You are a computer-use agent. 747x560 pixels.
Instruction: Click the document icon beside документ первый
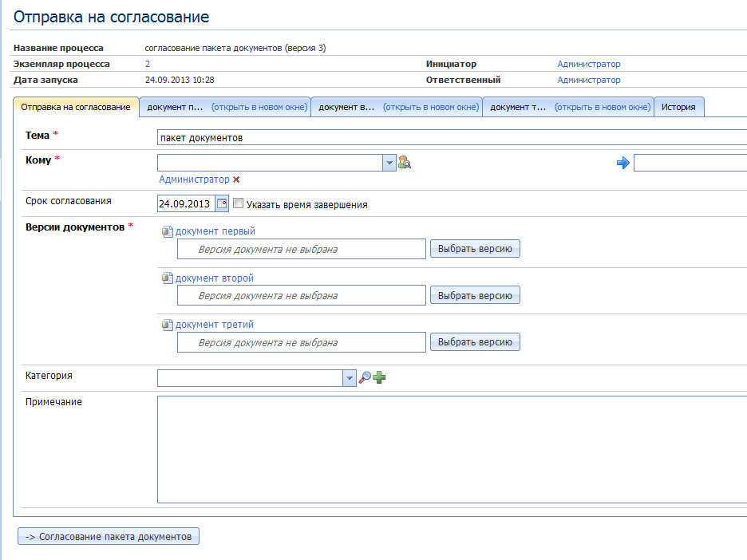pyautogui.click(x=167, y=232)
